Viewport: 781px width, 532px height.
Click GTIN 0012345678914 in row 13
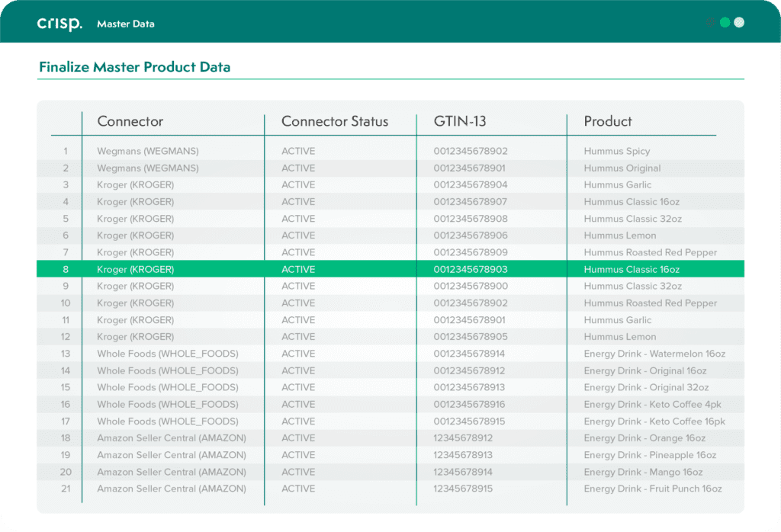pyautogui.click(x=469, y=354)
